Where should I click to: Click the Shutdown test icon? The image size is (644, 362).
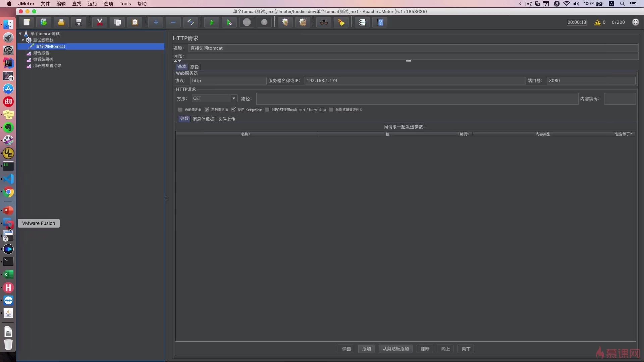coord(264,22)
